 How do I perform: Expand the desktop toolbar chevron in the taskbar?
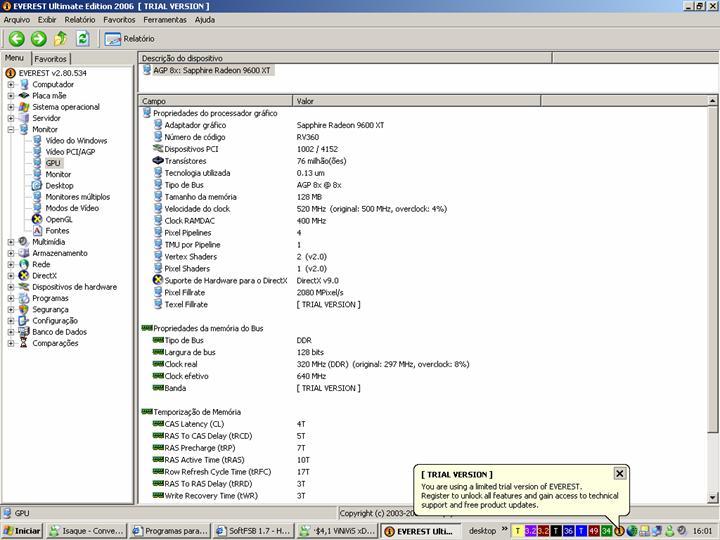504,529
